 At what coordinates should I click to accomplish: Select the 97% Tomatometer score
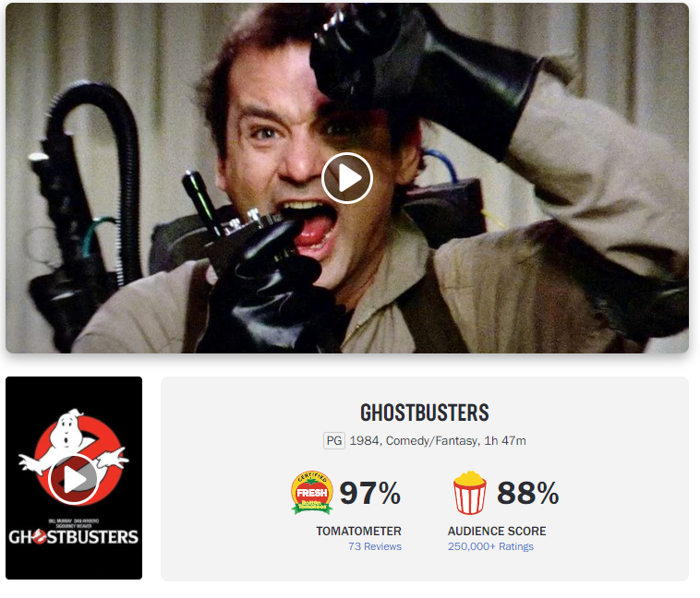coord(370,493)
